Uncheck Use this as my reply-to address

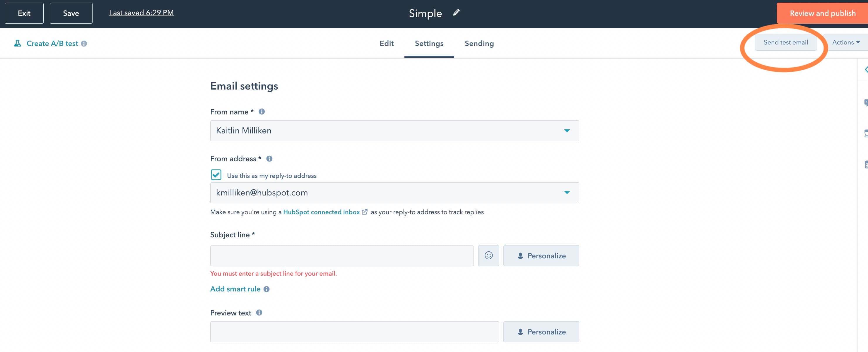point(216,175)
